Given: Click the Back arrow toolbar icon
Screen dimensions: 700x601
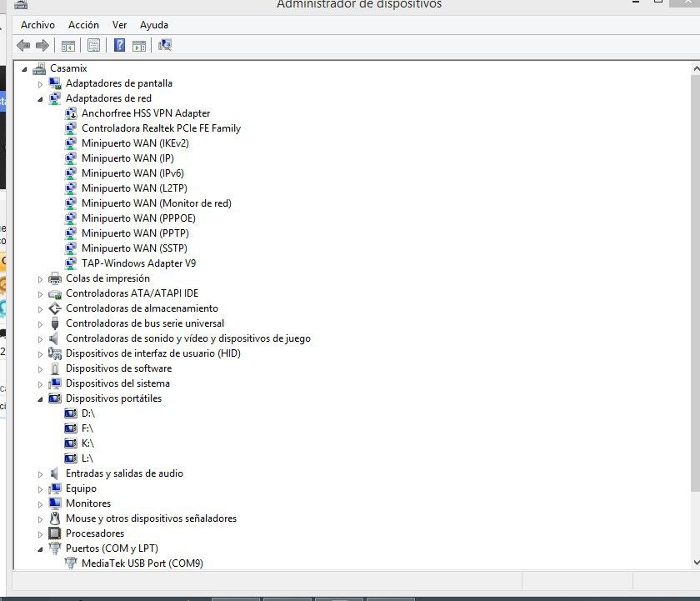Looking at the screenshot, I should tap(23, 45).
